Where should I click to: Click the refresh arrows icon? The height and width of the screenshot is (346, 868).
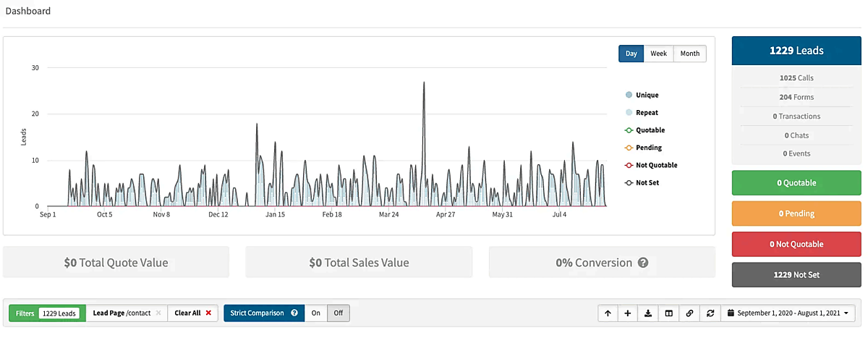(x=710, y=313)
